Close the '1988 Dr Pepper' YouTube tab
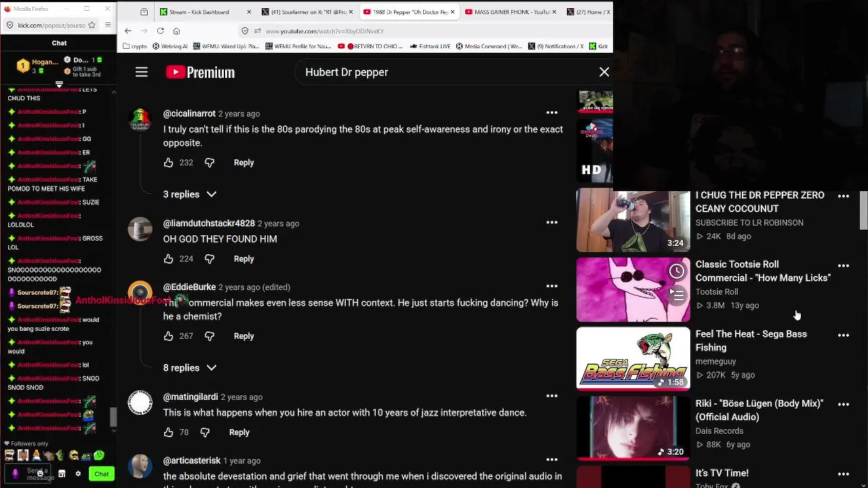 click(452, 12)
